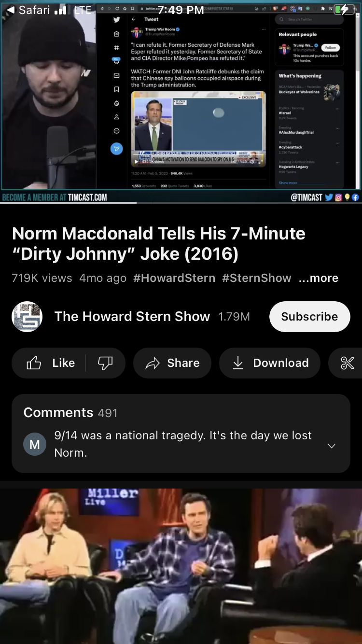Tap the blue compose Tweet button in the video
Screen dimensions: 362x644
click(x=116, y=149)
